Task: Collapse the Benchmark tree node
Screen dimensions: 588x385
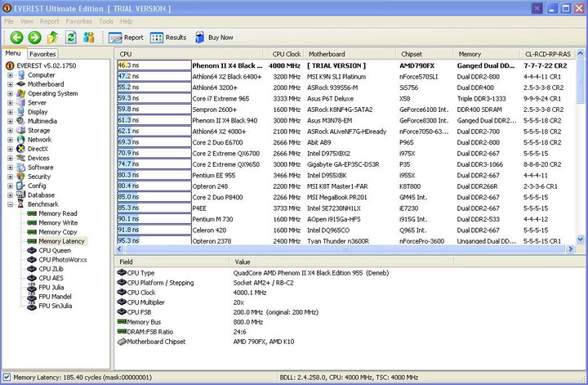Action: tap(10, 204)
